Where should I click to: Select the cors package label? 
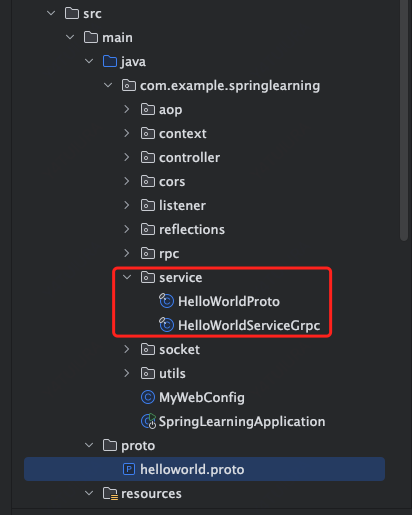pyautogui.click(x=172, y=181)
